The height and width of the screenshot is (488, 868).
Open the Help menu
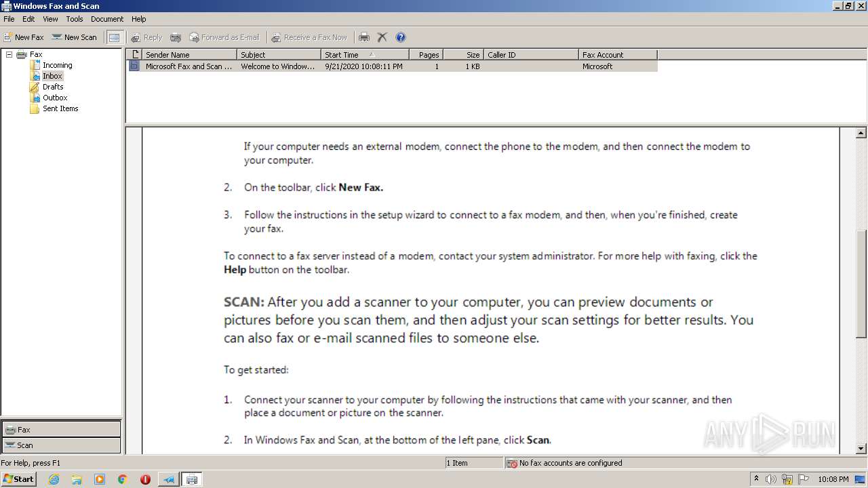click(139, 19)
